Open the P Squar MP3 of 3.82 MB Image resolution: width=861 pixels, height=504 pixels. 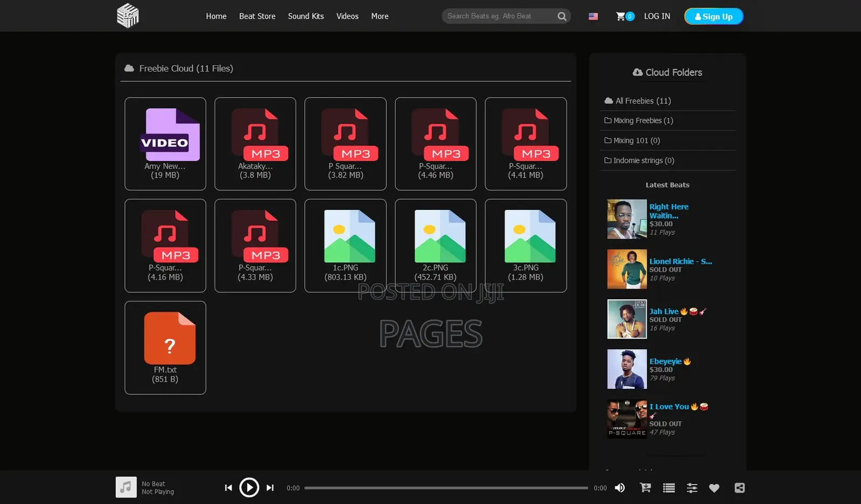click(345, 144)
